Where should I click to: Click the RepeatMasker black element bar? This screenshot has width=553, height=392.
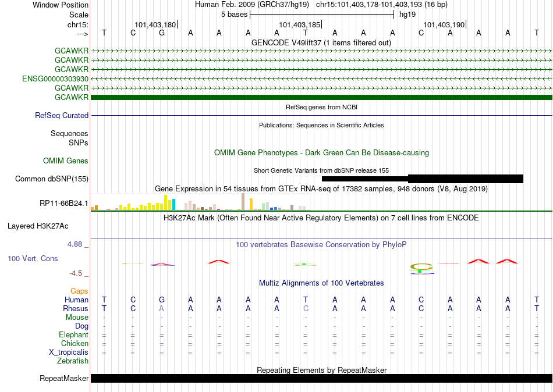(x=321, y=378)
